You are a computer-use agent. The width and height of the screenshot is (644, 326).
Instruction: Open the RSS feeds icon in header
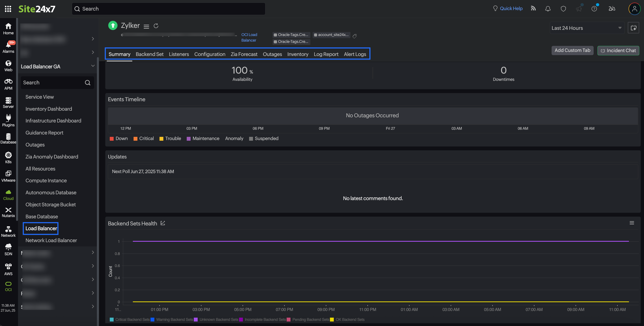pyautogui.click(x=533, y=8)
